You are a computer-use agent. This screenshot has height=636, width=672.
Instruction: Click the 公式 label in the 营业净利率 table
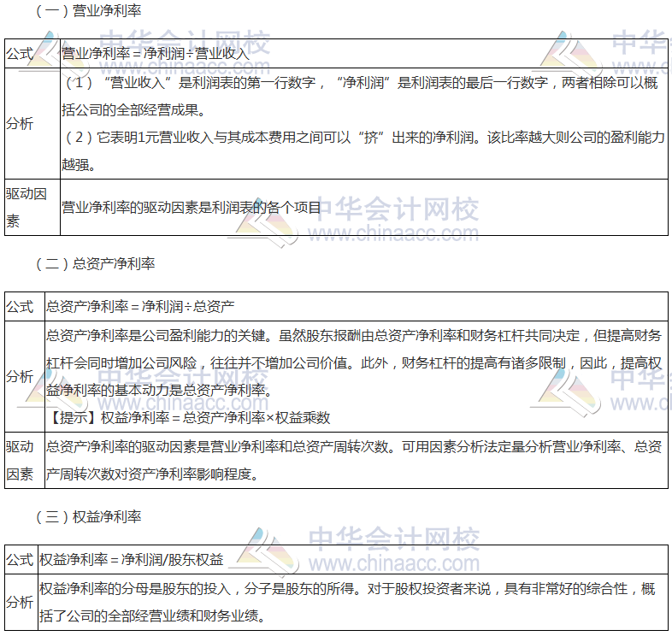click(x=20, y=54)
